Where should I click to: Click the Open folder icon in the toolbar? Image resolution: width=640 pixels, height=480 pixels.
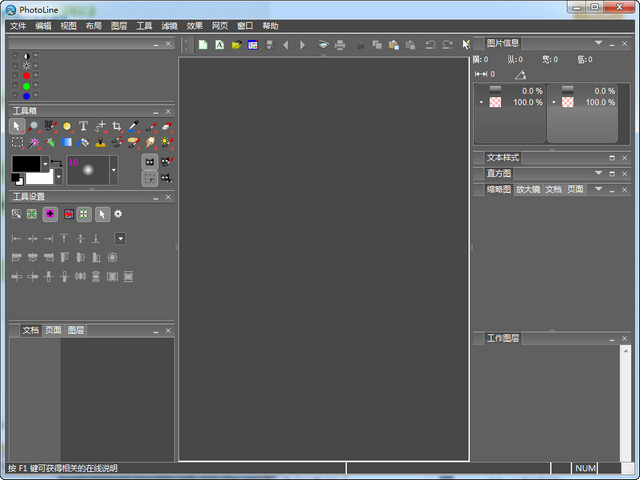236,45
